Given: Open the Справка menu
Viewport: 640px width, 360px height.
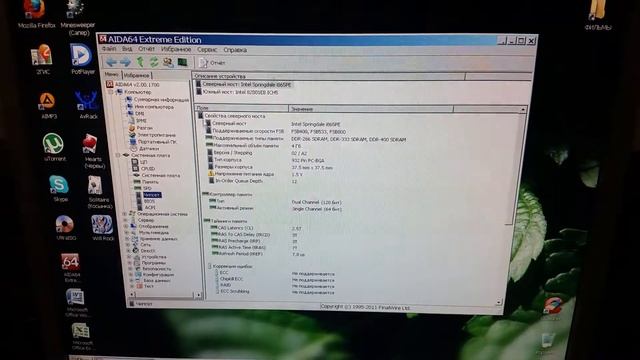Looking at the screenshot, I should [x=235, y=50].
